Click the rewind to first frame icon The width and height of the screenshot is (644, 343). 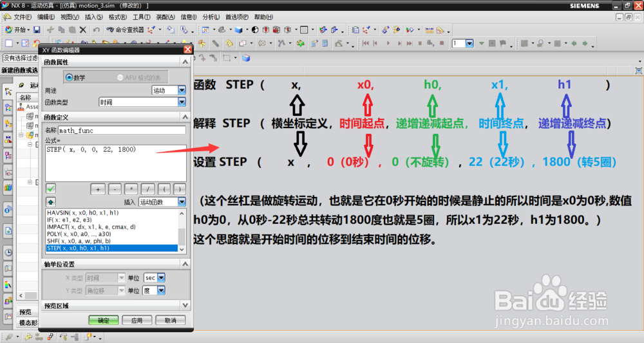pyautogui.click(x=365, y=43)
